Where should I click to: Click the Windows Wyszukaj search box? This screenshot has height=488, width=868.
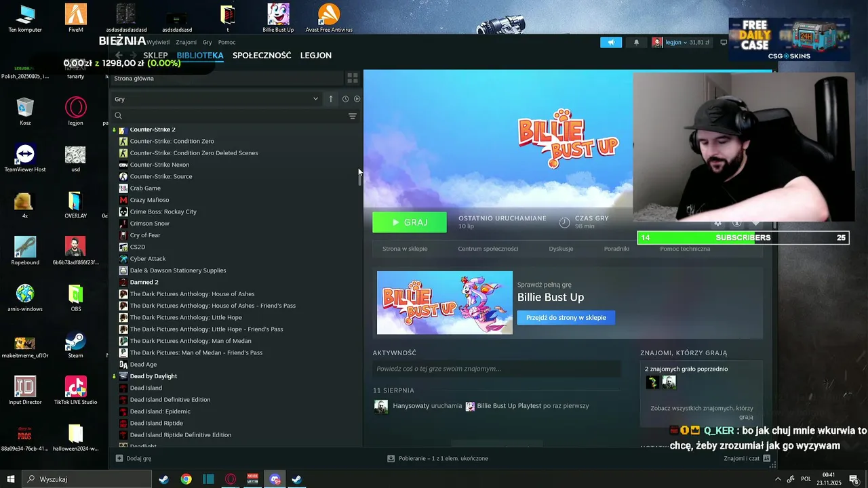87,479
